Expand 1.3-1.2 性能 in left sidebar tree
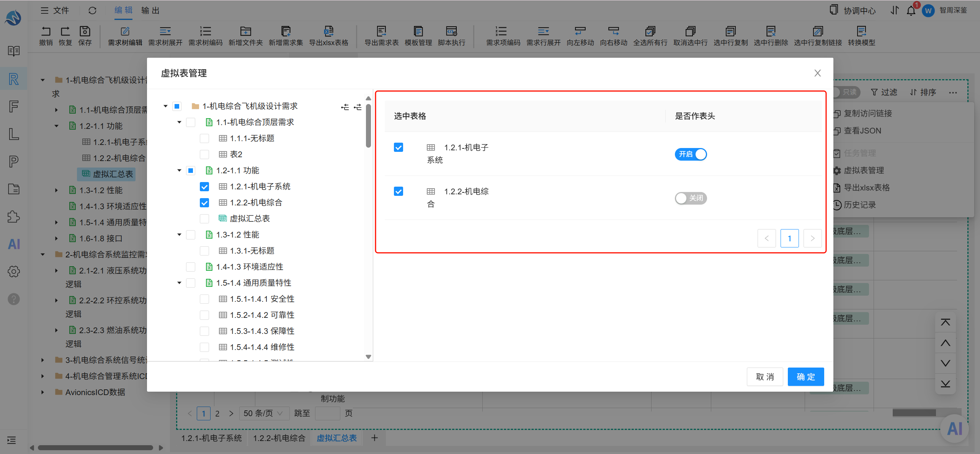The height and width of the screenshot is (454, 980). coord(56,190)
